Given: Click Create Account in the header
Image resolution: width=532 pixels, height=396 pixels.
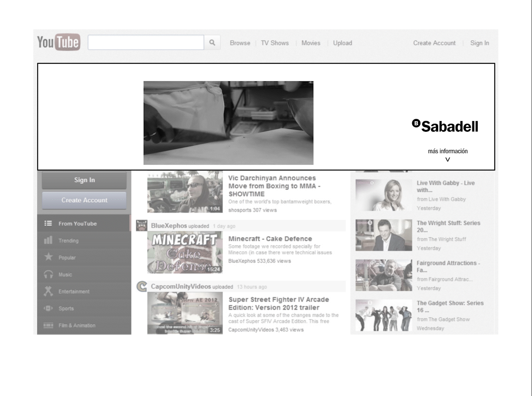Looking at the screenshot, I should click(434, 43).
